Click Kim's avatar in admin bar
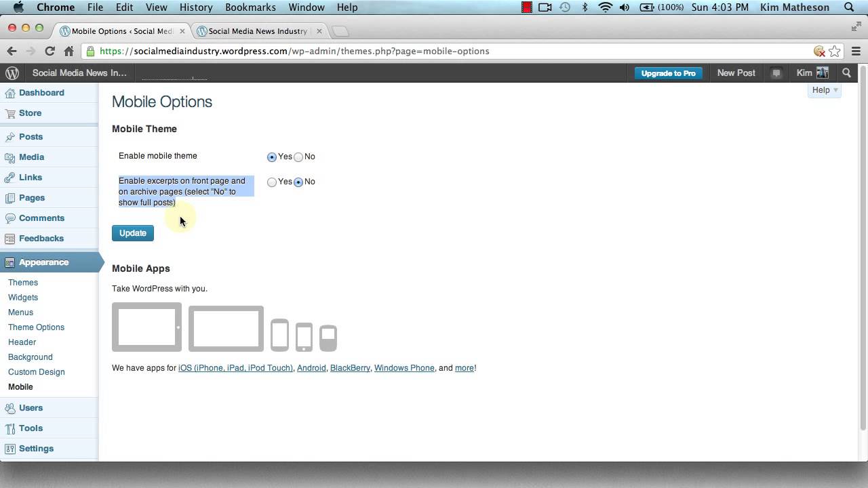 pyautogui.click(x=823, y=73)
